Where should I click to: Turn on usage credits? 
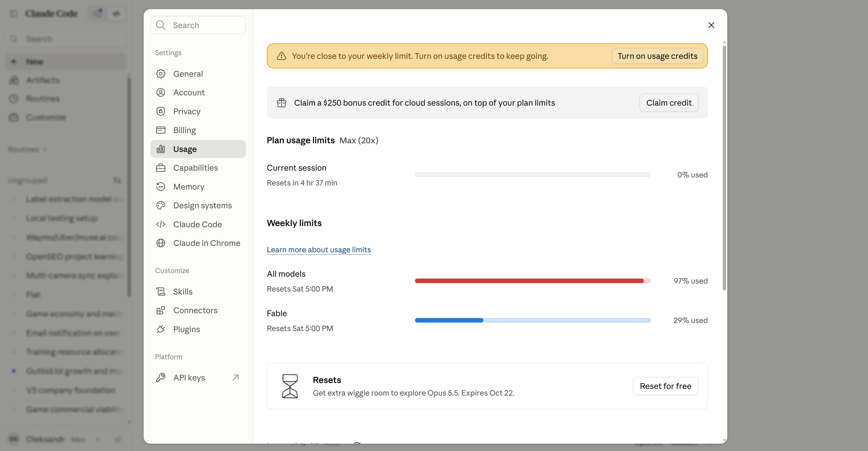coord(657,56)
